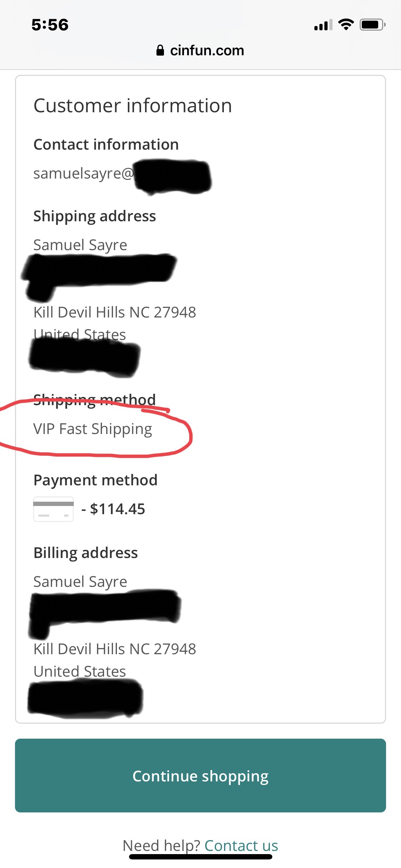
Task: Click the Need help? text
Action: (x=162, y=845)
